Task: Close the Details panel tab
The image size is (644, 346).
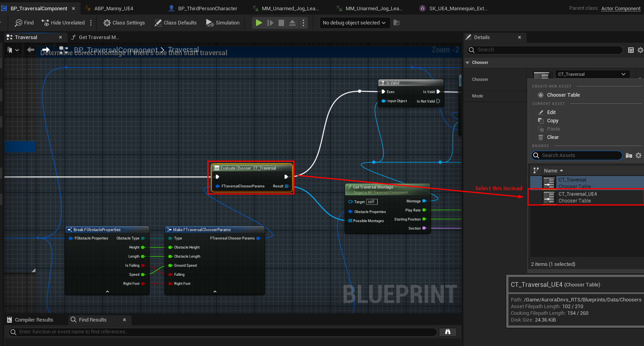Action: (520, 37)
